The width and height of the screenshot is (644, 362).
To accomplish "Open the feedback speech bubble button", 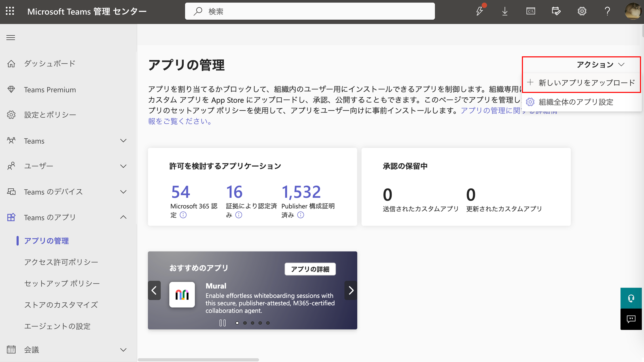I will pyautogui.click(x=631, y=319).
